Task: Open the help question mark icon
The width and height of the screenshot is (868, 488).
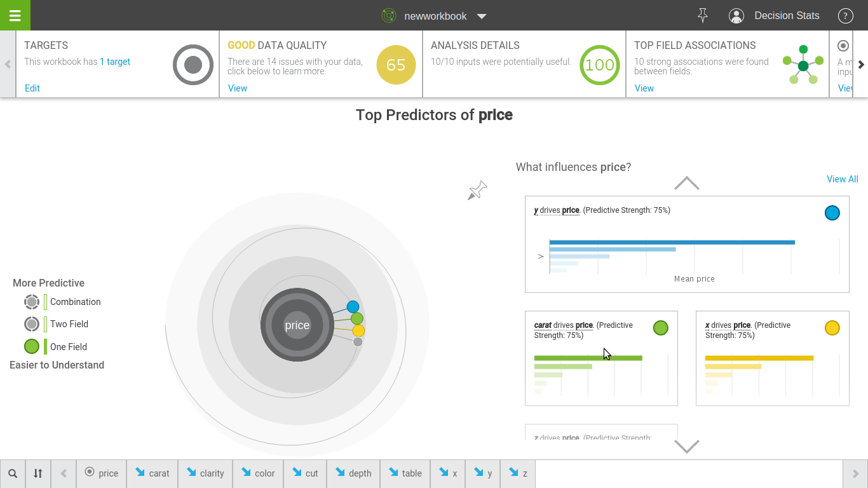Action: click(845, 16)
